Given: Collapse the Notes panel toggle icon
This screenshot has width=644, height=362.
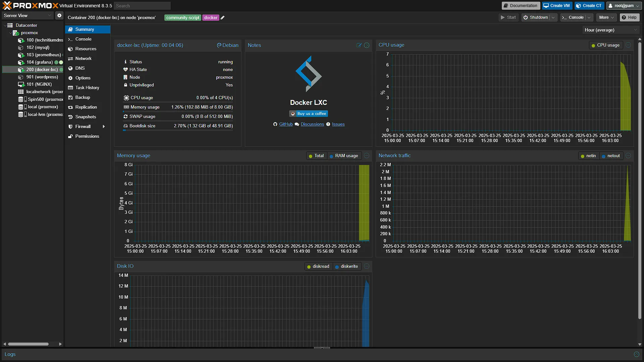Looking at the screenshot, I should point(367,45).
